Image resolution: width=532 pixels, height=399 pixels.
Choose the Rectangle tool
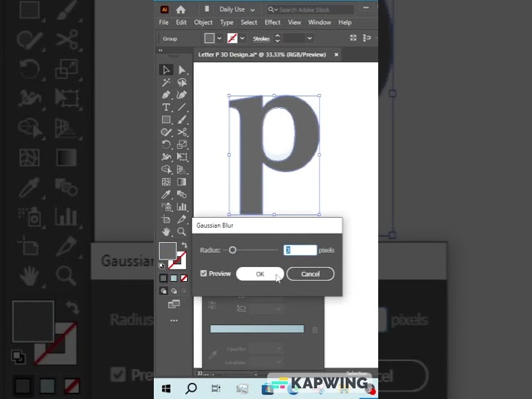tap(166, 120)
